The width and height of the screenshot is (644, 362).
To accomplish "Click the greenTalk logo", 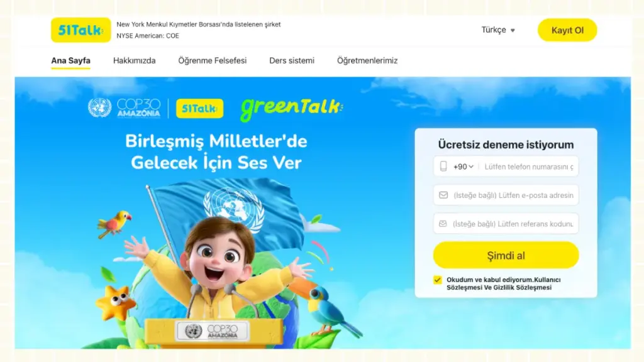I will [x=292, y=109].
